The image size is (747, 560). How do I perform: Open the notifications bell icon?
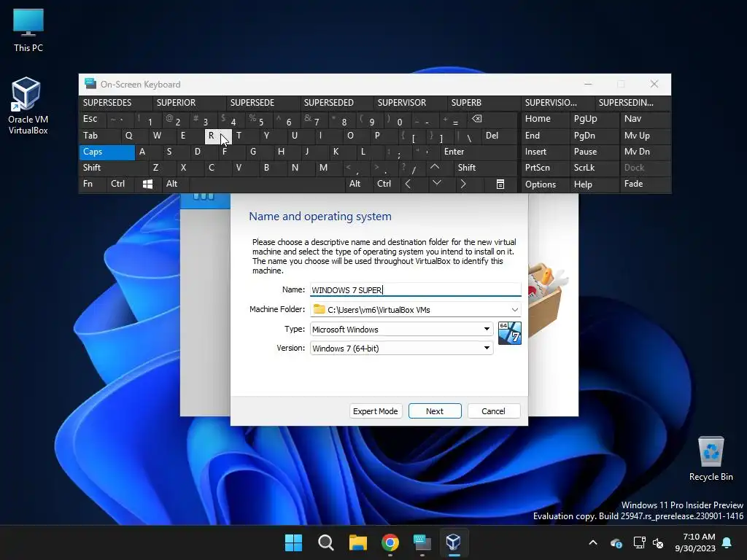point(727,542)
